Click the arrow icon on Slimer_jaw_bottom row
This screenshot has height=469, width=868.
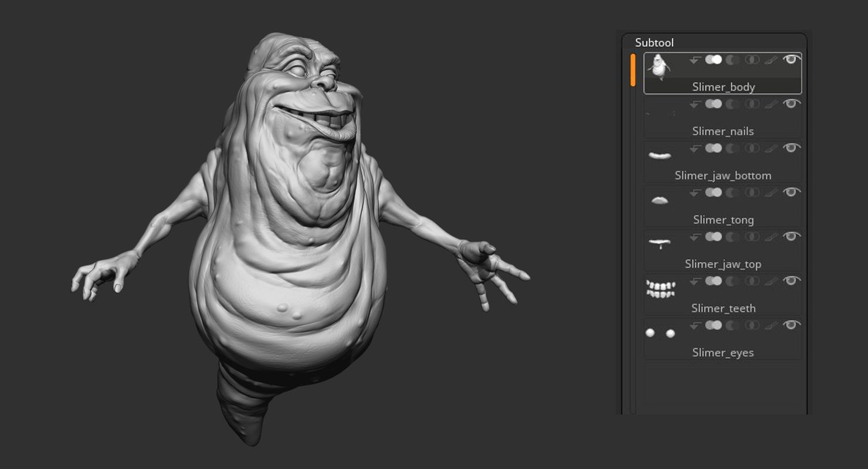(x=695, y=148)
